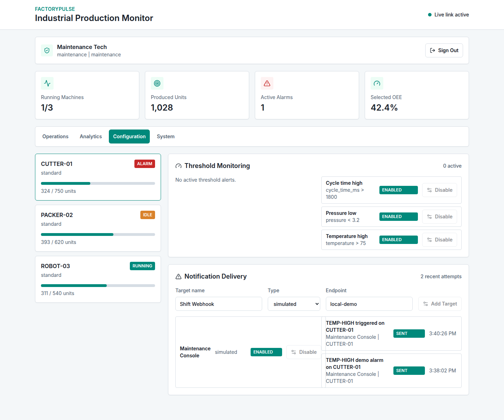Click the ROBOT-03 production progress bar
The image size is (504, 420).
point(98,286)
